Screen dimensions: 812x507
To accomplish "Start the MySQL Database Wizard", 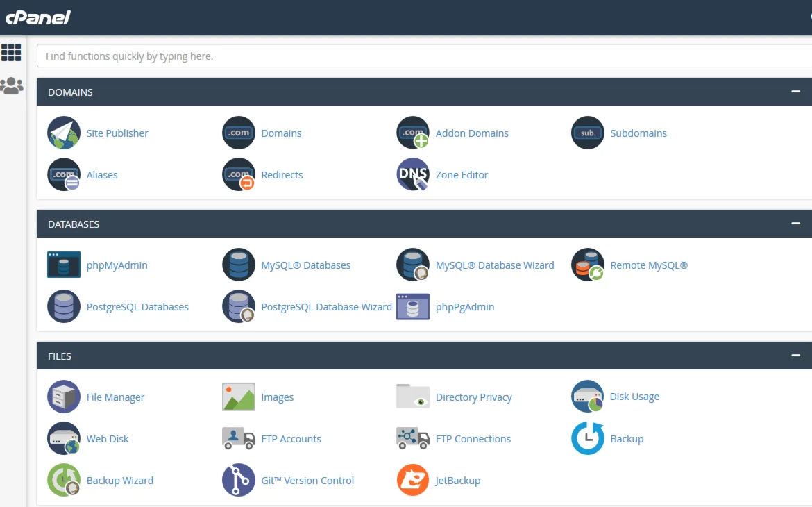I will click(x=495, y=265).
